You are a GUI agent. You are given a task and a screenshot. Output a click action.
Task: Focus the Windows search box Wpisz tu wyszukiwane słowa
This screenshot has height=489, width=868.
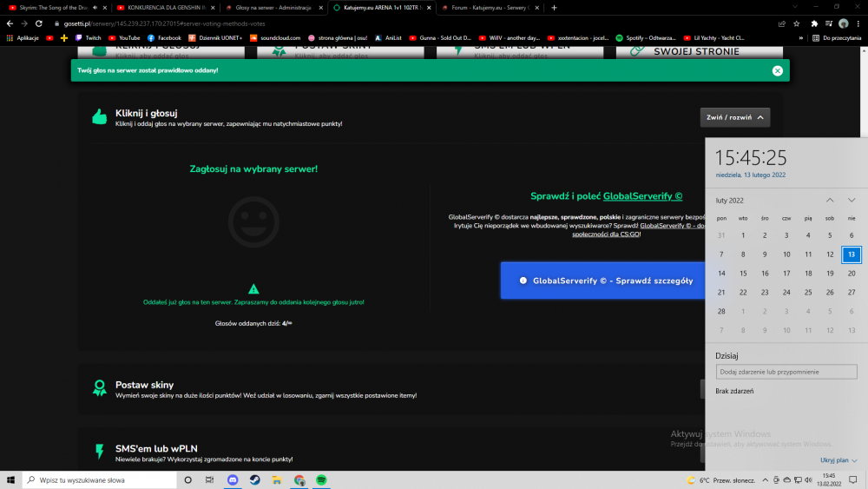coord(100,479)
